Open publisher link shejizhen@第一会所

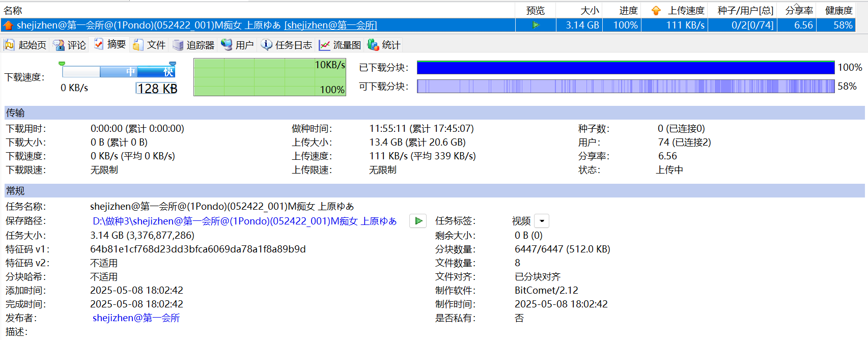136,318
